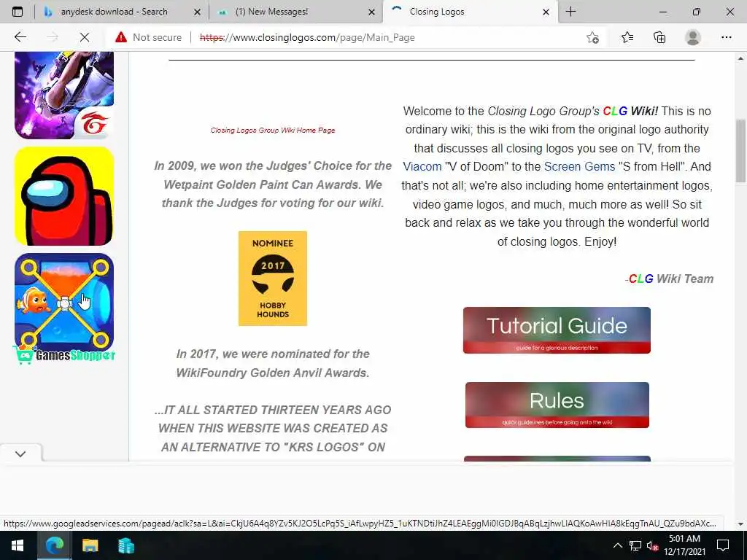Open a new tab with the plus button
747x560 pixels.
[x=570, y=12]
